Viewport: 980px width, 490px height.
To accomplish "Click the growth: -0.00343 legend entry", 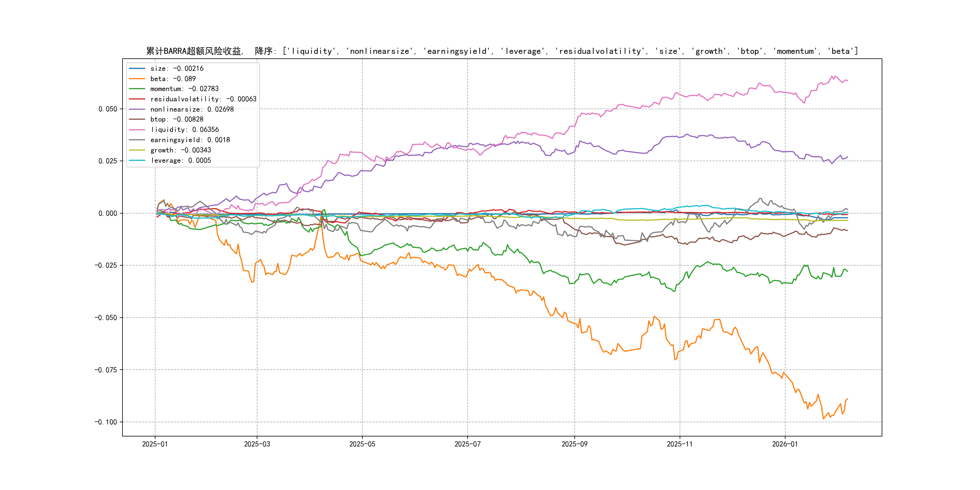I will [180, 150].
